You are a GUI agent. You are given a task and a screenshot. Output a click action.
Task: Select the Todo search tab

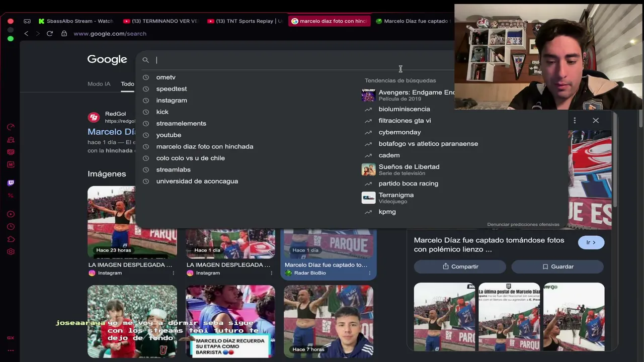point(127,84)
